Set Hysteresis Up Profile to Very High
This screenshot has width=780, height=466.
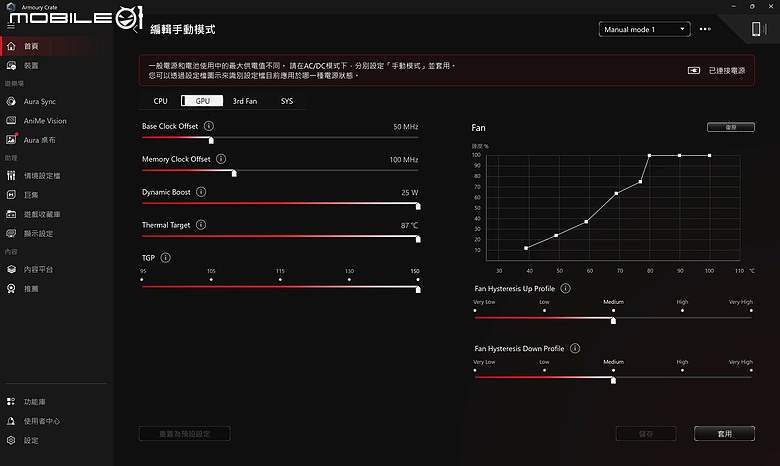751,310
